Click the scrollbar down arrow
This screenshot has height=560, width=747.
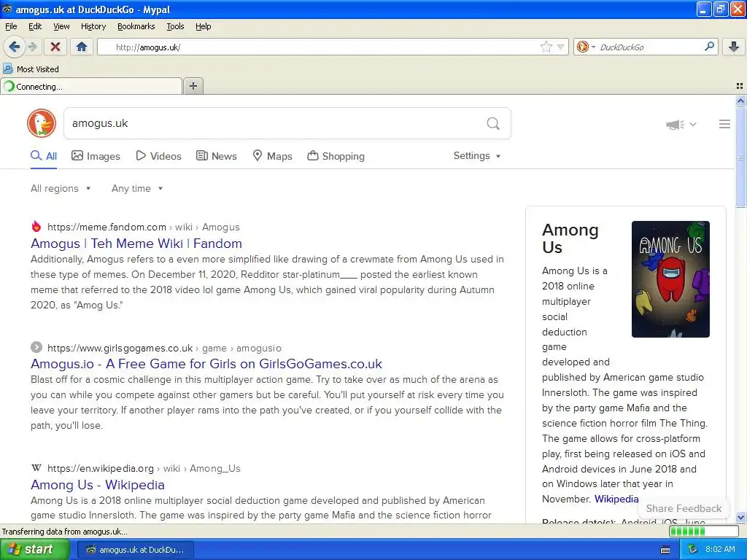pyautogui.click(x=740, y=517)
